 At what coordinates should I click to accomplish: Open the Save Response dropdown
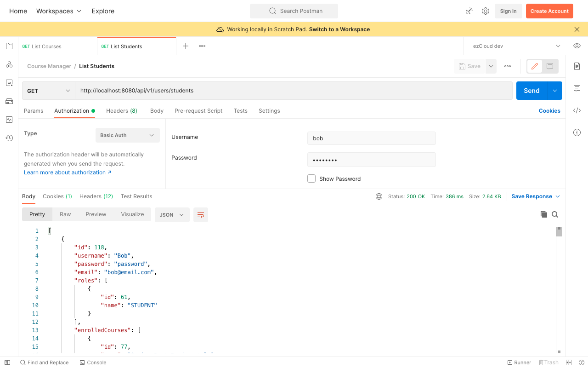[536, 196]
